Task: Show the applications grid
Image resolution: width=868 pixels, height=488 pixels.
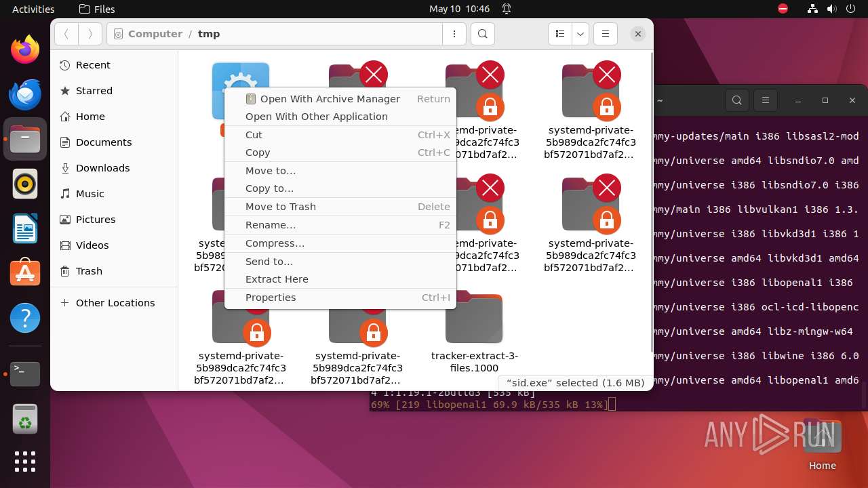Action: coord(25,462)
